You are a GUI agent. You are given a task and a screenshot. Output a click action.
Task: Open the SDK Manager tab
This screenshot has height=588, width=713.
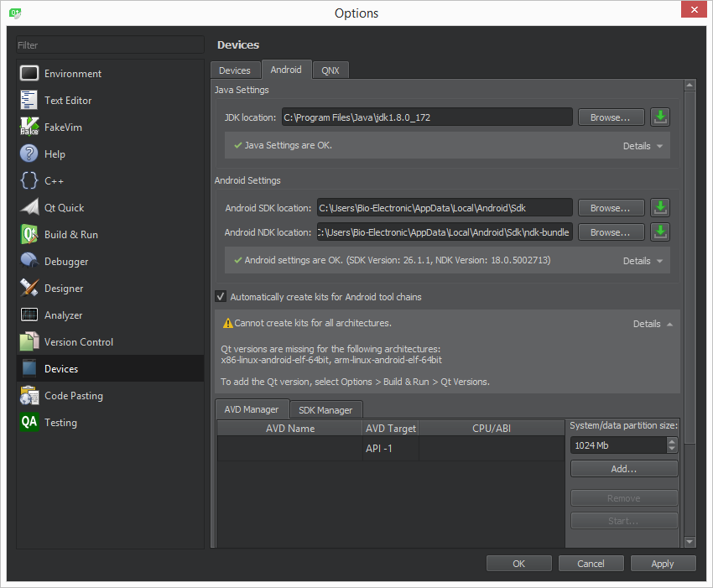[x=325, y=409]
